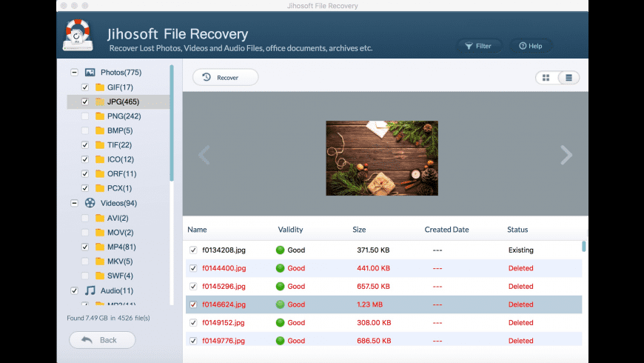Click green validity dot for f0149776.jpg
644x363 pixels.
[x=280, y=340]
